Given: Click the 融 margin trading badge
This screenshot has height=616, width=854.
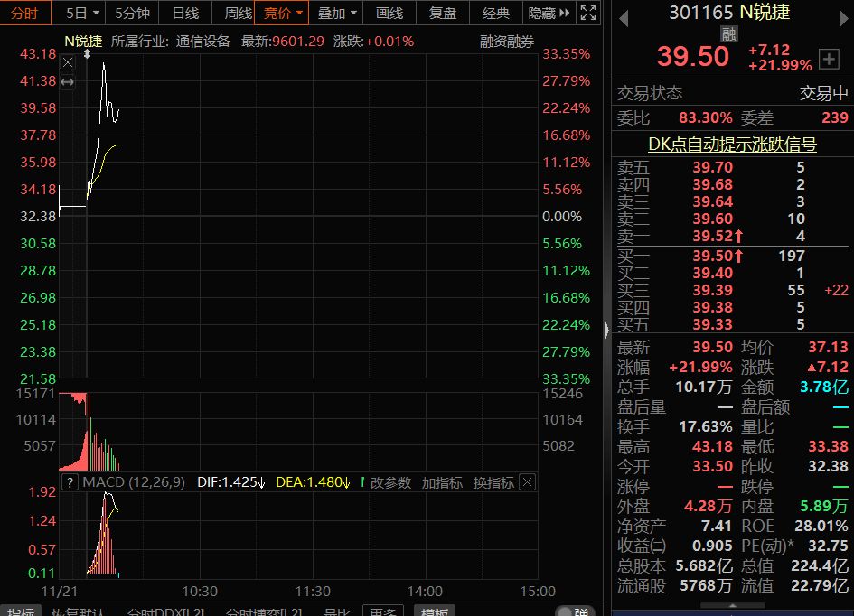Looking at the screenshot, I should tap(729, 33).
